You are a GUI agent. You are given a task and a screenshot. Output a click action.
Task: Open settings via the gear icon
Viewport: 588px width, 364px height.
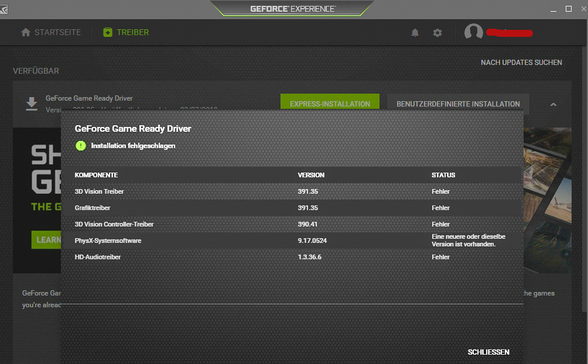[x=437, y=33]
